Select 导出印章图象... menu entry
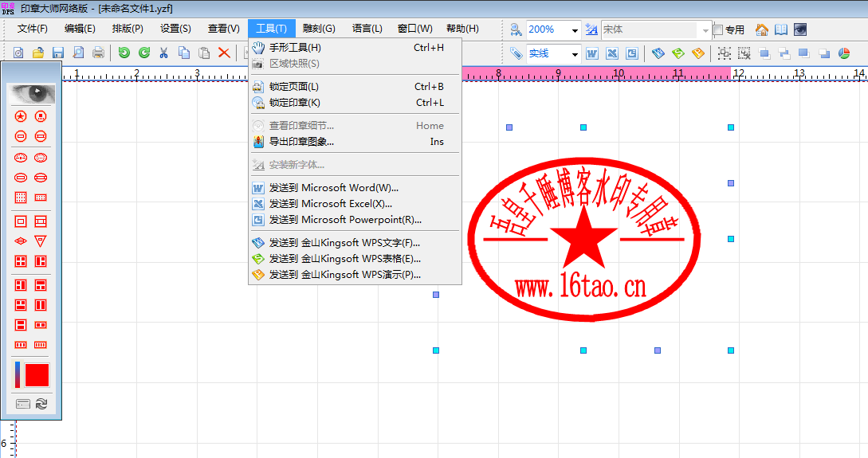Screen dimensions: 868x458 pos(301,142)
